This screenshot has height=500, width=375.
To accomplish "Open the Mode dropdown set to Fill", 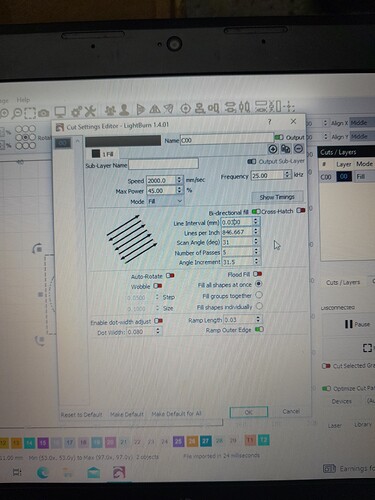I will (x=165, y=201).
